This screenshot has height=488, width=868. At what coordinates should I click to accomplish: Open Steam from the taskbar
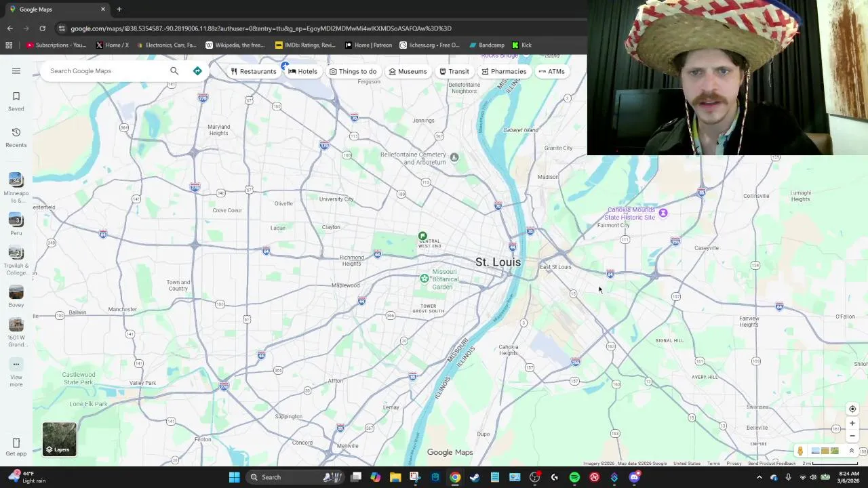point(475,477)
